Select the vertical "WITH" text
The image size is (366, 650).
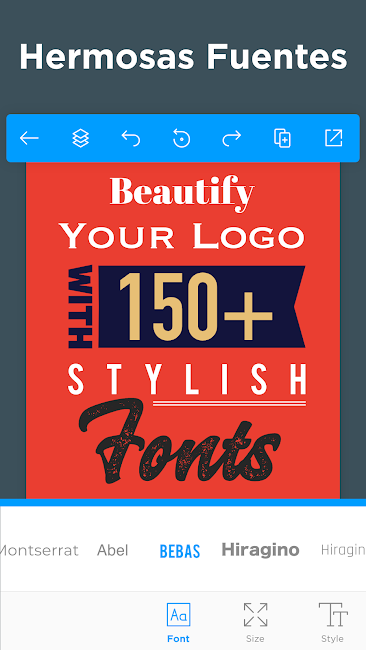[80, 307]
